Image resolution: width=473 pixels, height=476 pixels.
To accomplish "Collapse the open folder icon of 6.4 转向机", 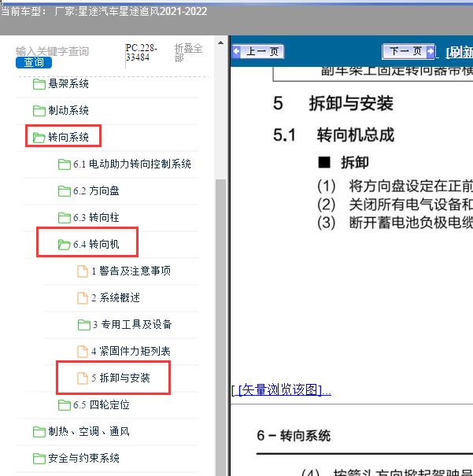I will [64, 245].
